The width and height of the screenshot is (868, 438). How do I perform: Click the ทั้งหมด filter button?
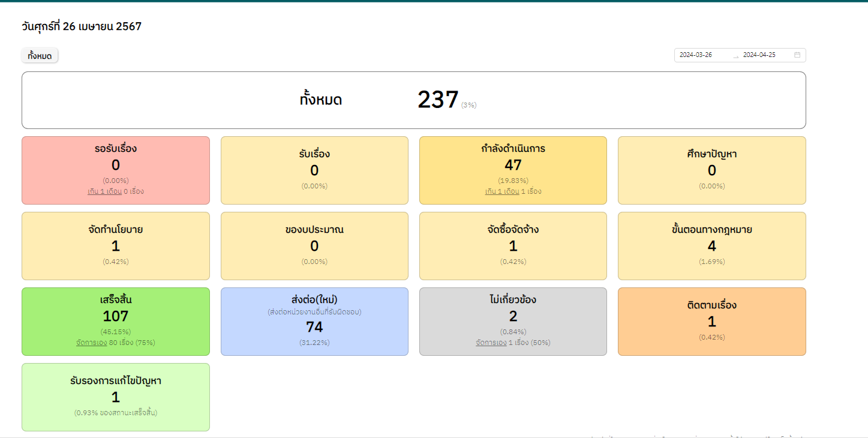coord(40,56)
